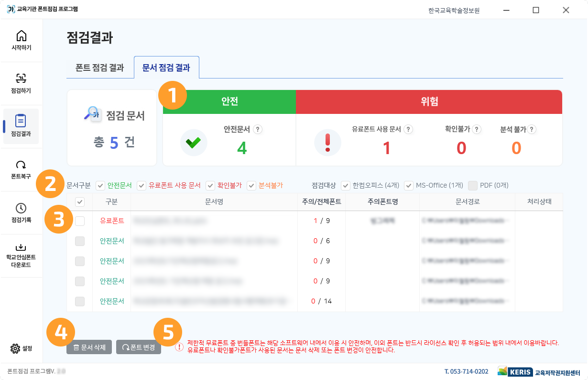Check the row checkbox for the 유료폰트 document
588x380 pixels.
(79, 221)
